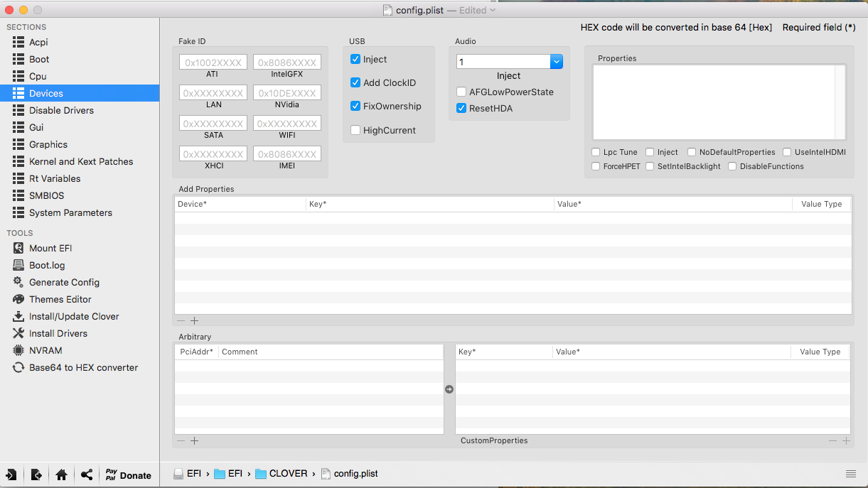Click the SMBIOS section list icon
The width and height of the screenshot is (868, 488).
tap(18, 195)
